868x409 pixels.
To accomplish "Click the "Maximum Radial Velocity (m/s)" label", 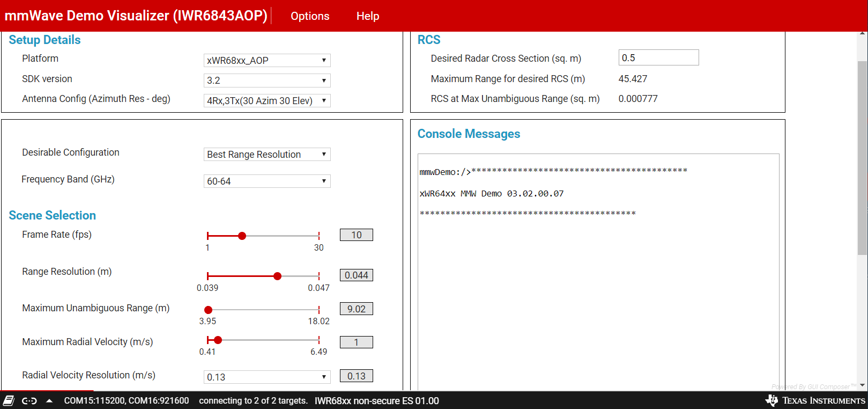I will click(x=87, y=342).
